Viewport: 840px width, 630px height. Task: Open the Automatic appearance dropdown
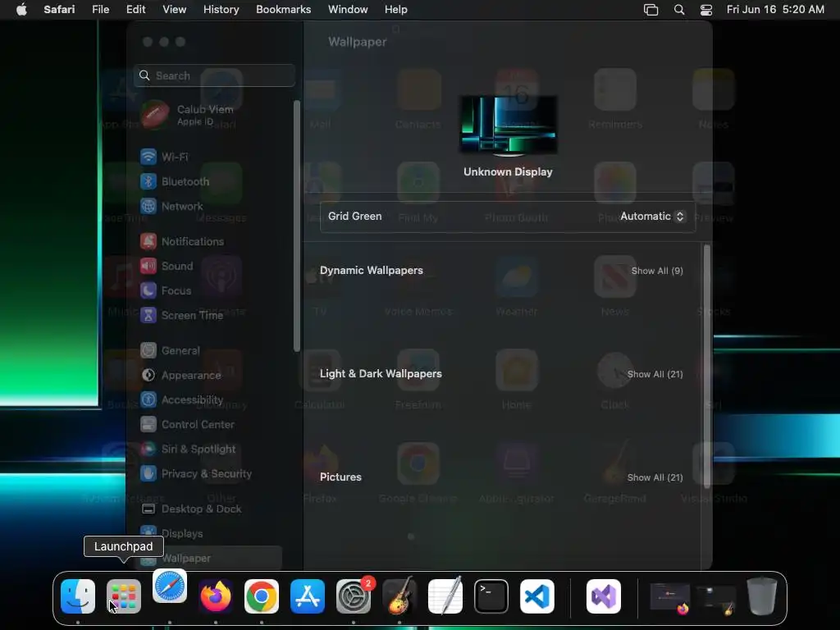[652, 217]
